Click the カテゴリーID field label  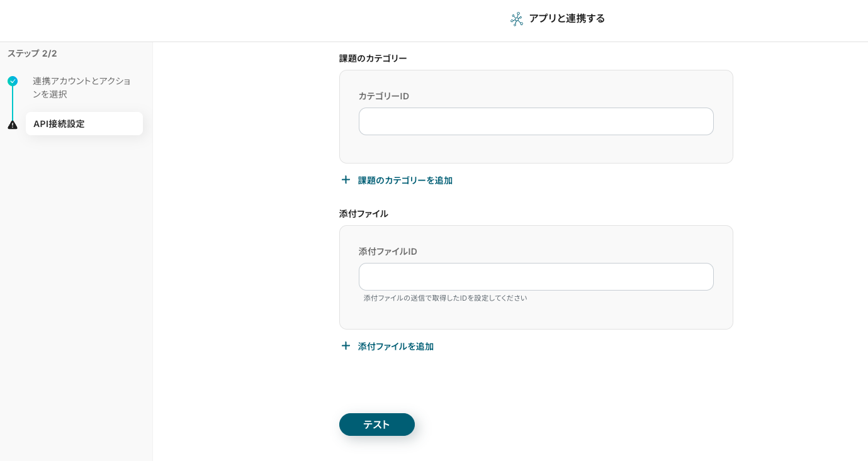[x=383, y=96]
